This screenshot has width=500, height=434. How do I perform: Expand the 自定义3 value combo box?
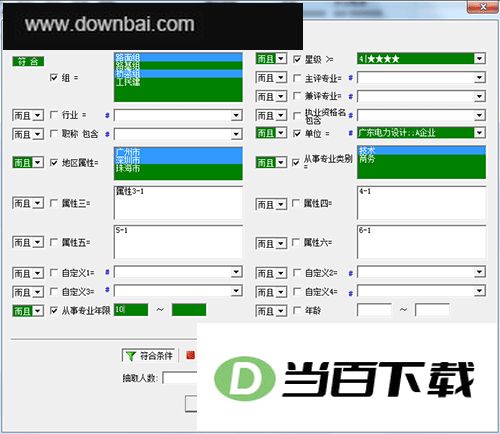(236, 291)
